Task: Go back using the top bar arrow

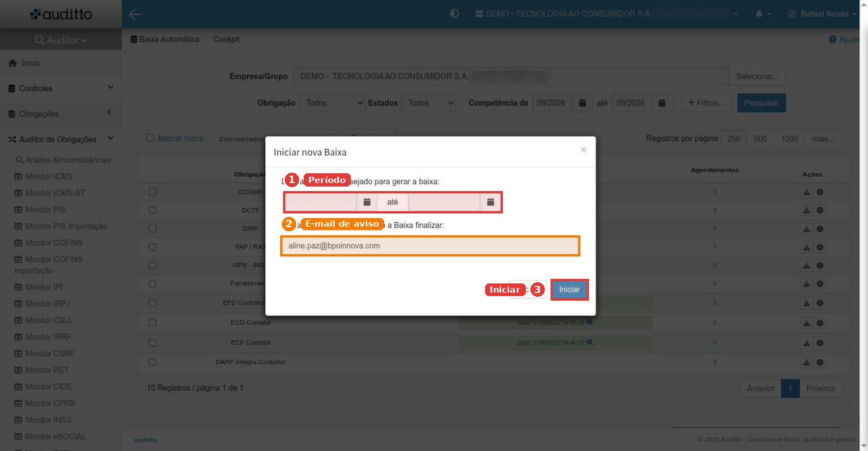Action: [x=135, y=14]
